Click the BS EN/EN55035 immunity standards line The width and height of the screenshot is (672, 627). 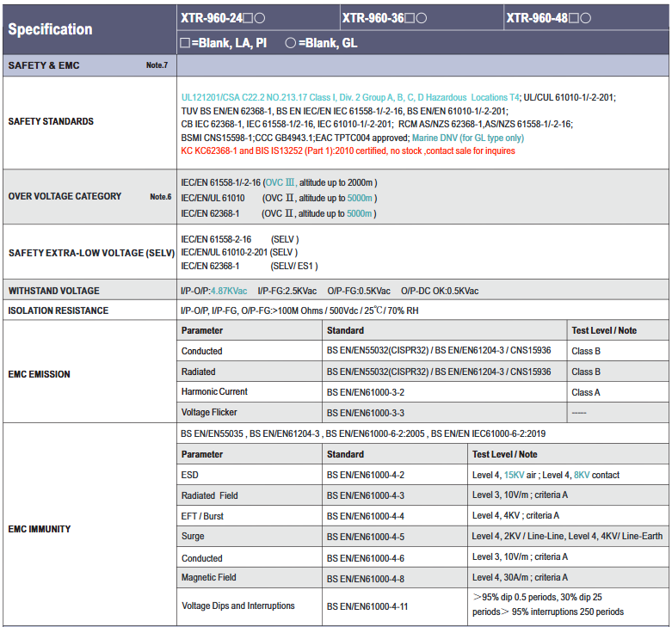click(x=363, y=433)
